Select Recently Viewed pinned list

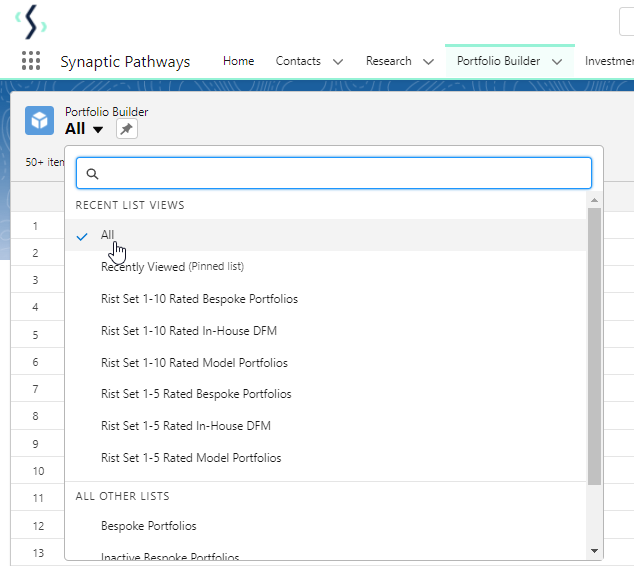tap(172, 267)
